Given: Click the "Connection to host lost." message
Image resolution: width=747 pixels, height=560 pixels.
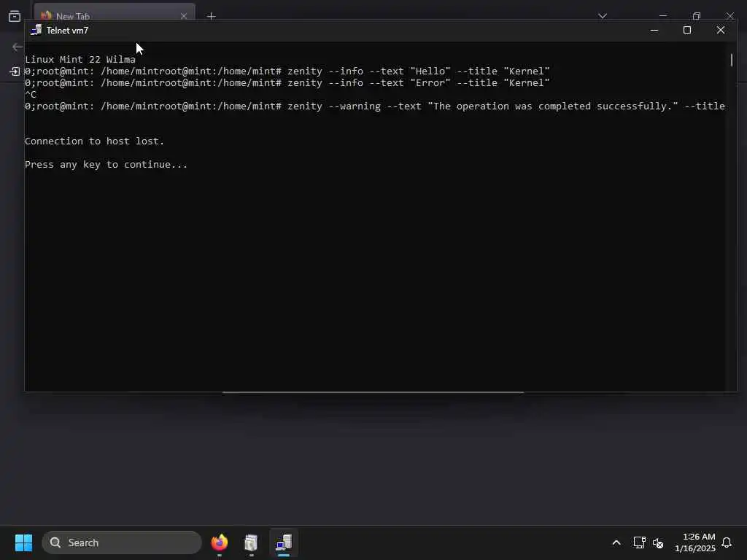Looking at the screenshot, I should coord(94,141).
